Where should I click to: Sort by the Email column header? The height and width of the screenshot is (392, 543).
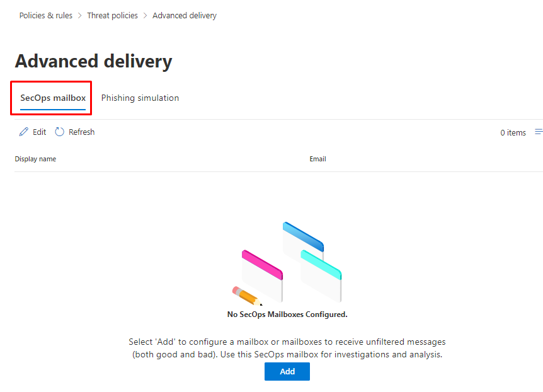coord(317,159)
